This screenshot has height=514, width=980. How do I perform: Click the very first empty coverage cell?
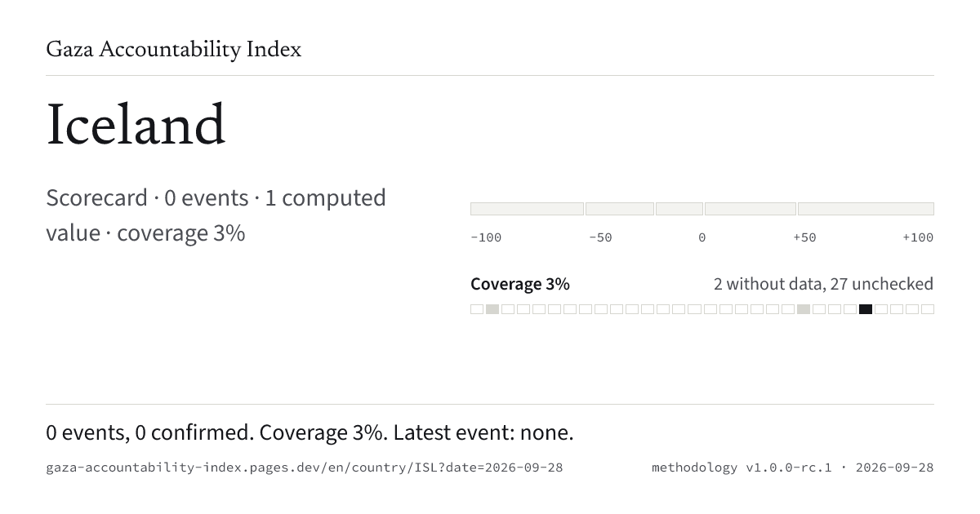[x=477, y=309]
